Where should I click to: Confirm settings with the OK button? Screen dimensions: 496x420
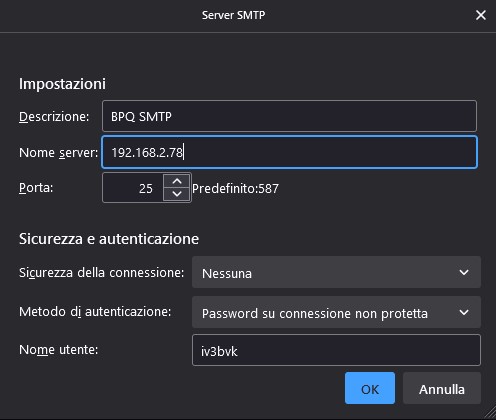tap(370, 388)
